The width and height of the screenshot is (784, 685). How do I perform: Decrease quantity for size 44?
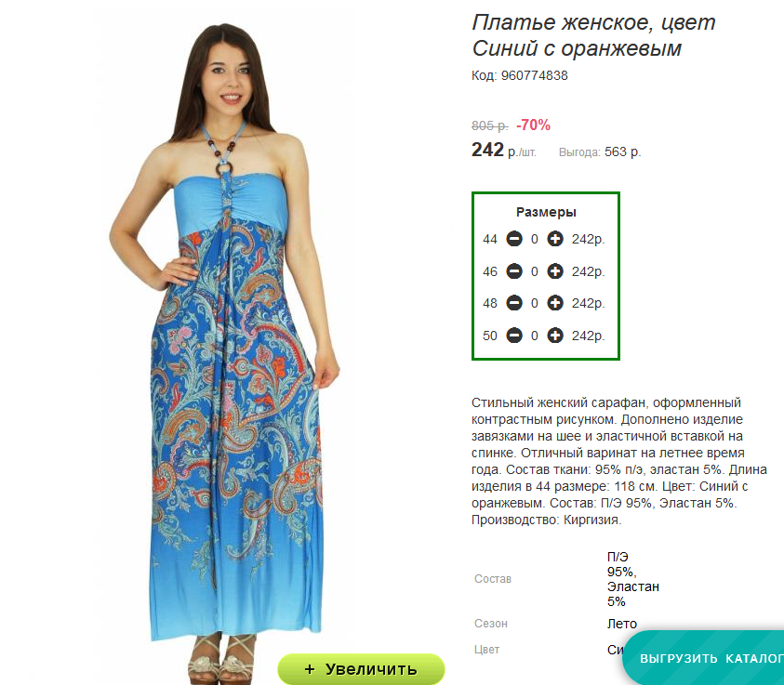514,239
